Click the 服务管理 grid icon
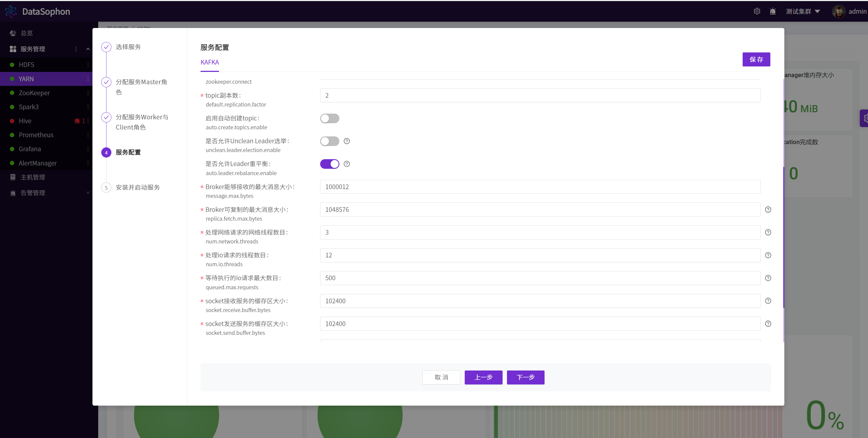The width and height of the screenshot is (868, 438). pos(13,49)
